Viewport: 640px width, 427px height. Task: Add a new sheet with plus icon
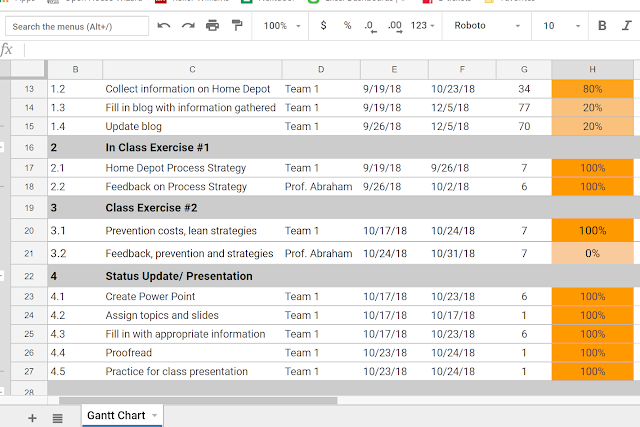click(x=32, y=418)
